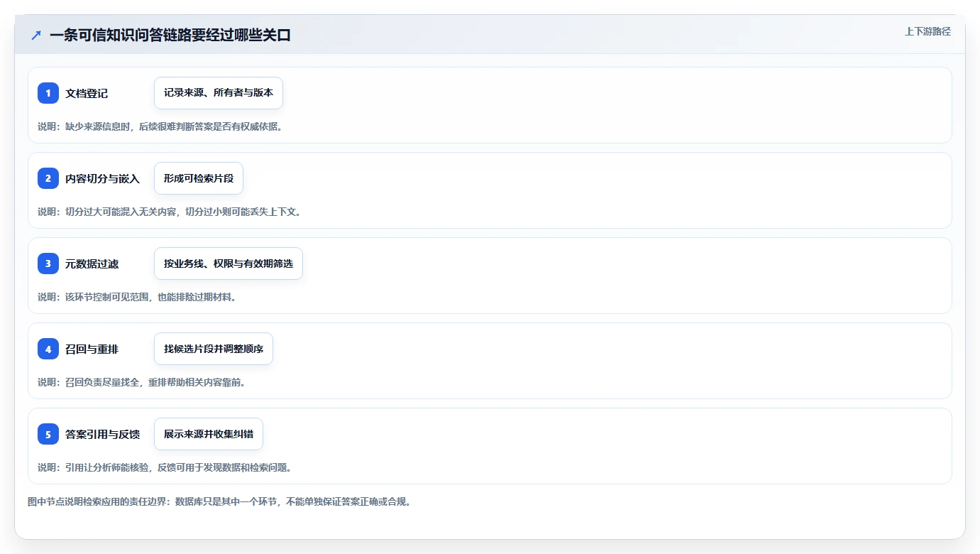This screenshot has width=980, height=554.
Task: Click the 内容切分与嵌入 step title
Action: click(x=103, y=178)
